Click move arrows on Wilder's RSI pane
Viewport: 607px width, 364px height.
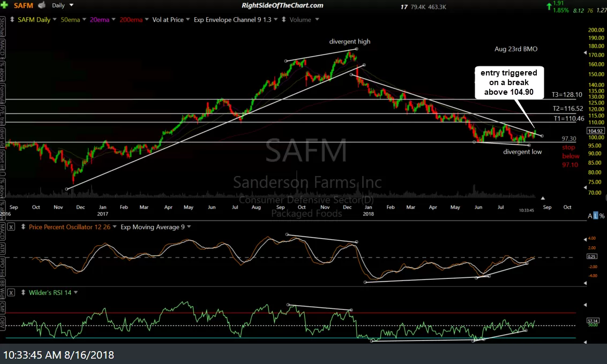23,293
